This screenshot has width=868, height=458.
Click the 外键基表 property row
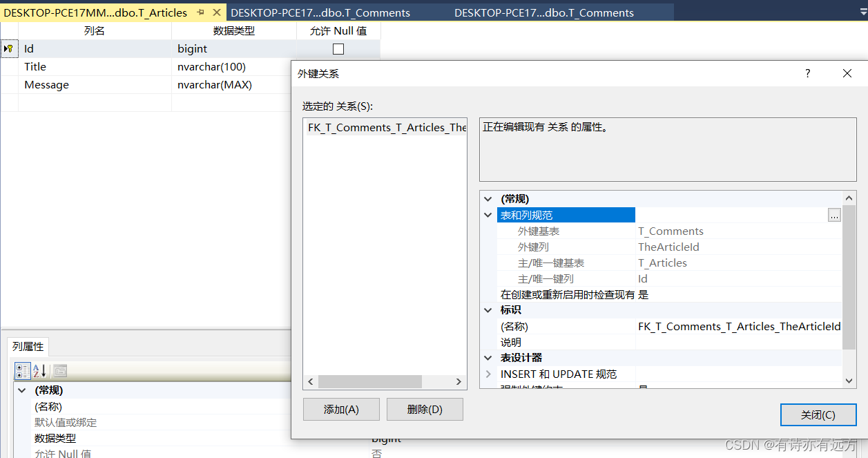click(669, 231)
